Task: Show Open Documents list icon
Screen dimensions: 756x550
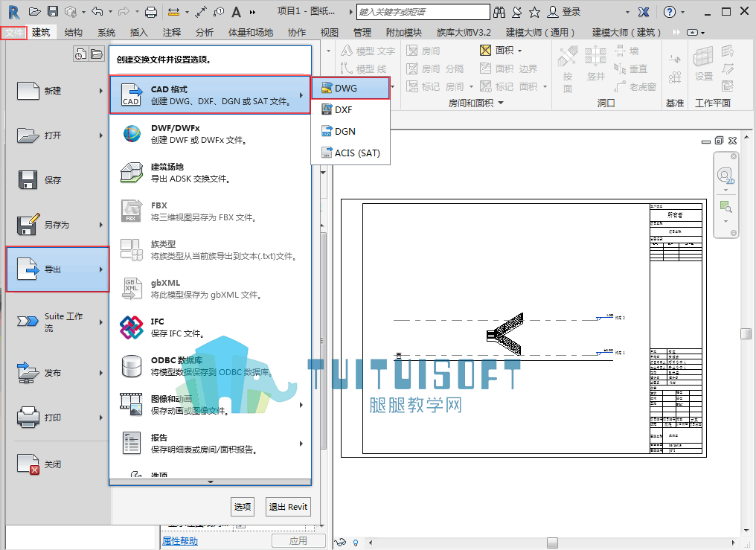Action: pos(97,54)
